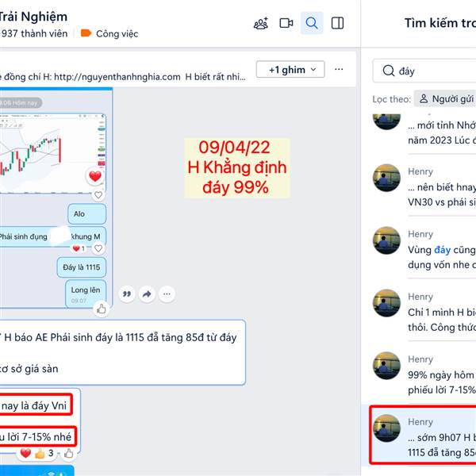Screen dimensions: 476x476
Task: Click message 'H báo AE Phái sinh'
Action: click(x=121, y=353)
